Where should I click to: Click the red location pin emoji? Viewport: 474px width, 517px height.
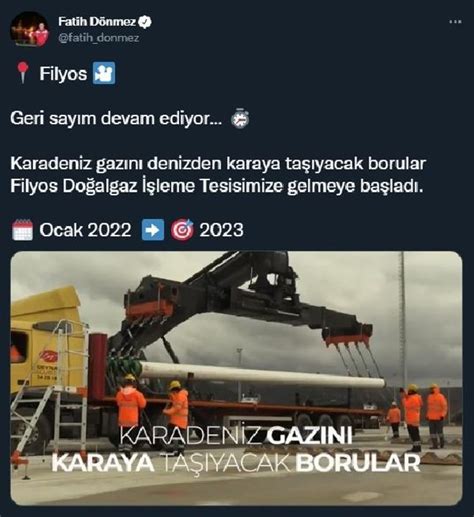pyautogui.click(x=22, y=72)
